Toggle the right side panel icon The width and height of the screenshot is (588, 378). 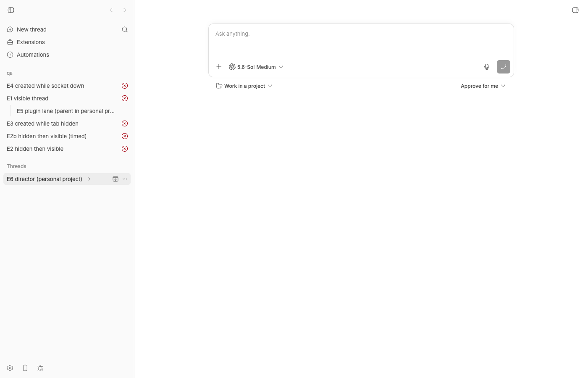click(x=575, y=10)
